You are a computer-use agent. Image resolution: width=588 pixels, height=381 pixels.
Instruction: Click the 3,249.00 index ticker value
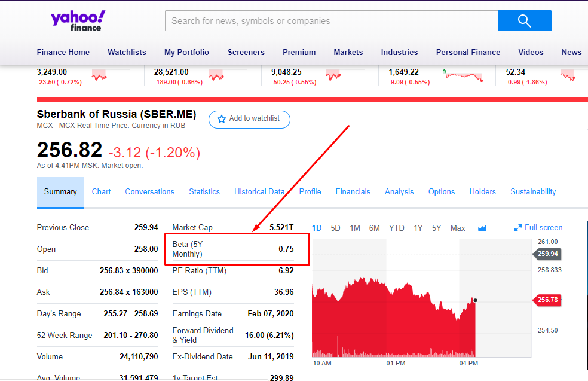(x=52, y=72)
